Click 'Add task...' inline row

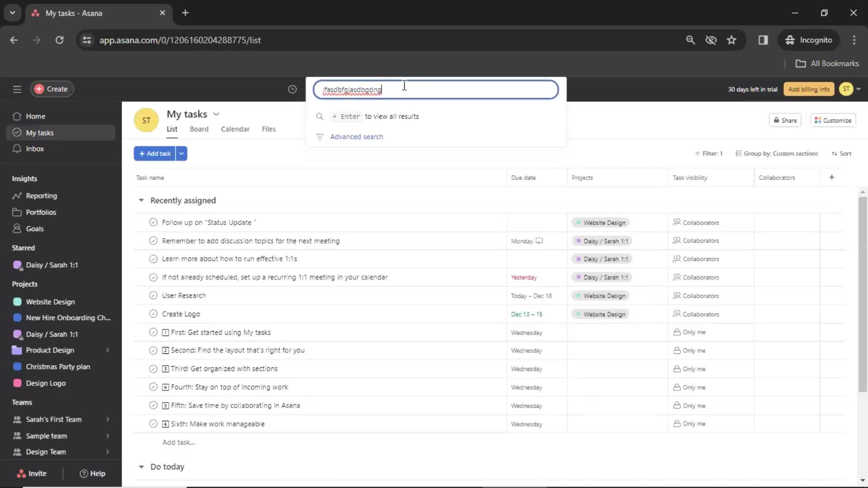(179, 442)
